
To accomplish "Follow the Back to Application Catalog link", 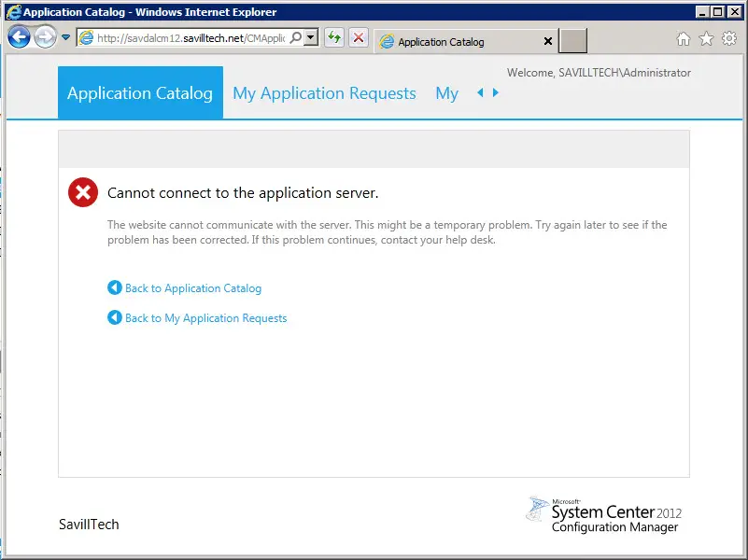I will tap(192, 288).
